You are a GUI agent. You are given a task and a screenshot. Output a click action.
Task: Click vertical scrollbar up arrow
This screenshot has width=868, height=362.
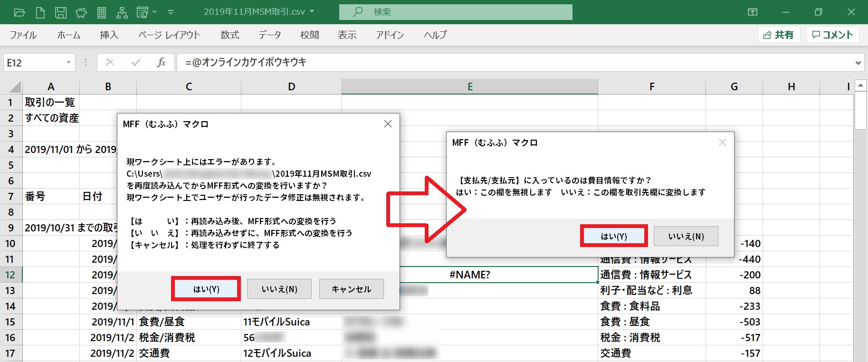860,86
